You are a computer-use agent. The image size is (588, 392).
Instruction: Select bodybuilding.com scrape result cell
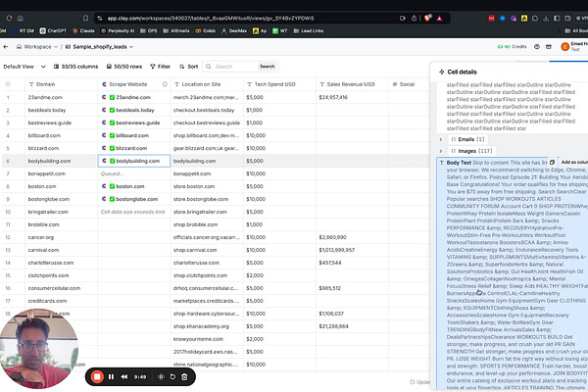(x=134, y=161)
